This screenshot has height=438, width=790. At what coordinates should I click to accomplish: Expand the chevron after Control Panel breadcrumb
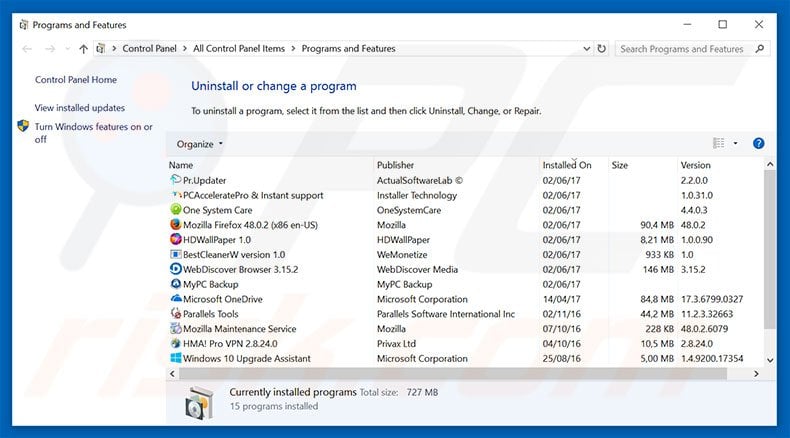pyautogui.click(x=185, y=48)
